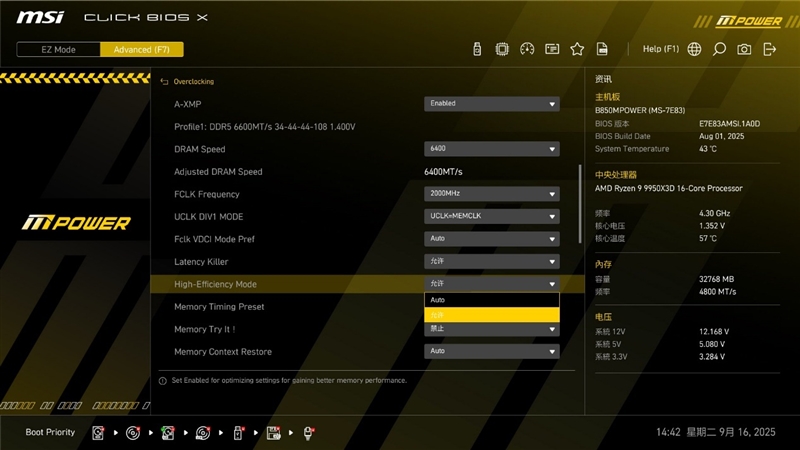Image resolution: width=800 pixels, height=450 pixels.
Task: Open the Latency Killer dropdown
Action: tap(492, 261)
